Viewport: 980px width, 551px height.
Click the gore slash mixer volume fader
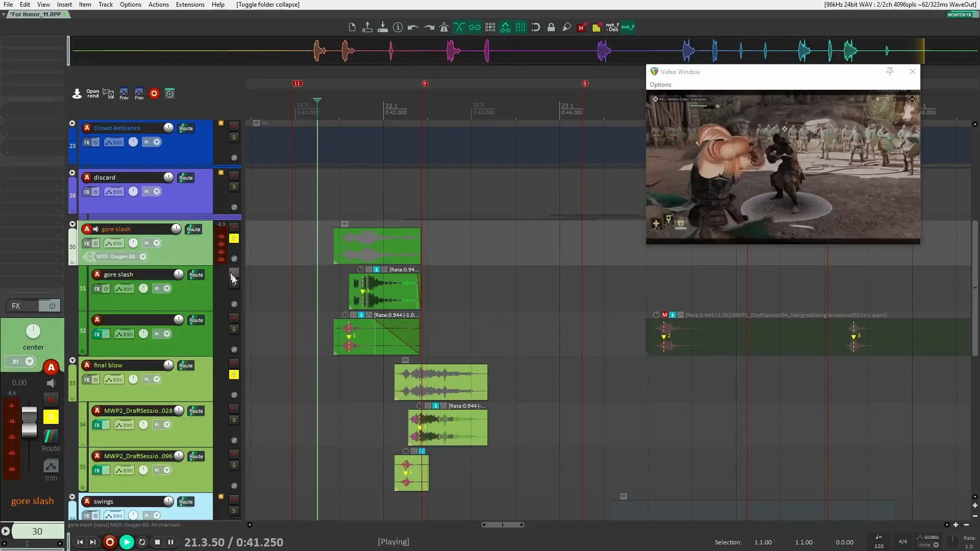[x=29, y=422]
